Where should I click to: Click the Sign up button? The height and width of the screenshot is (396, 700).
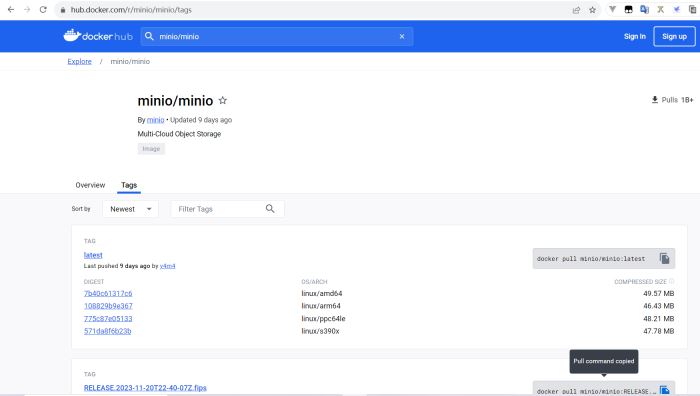(x=674, y=36)
